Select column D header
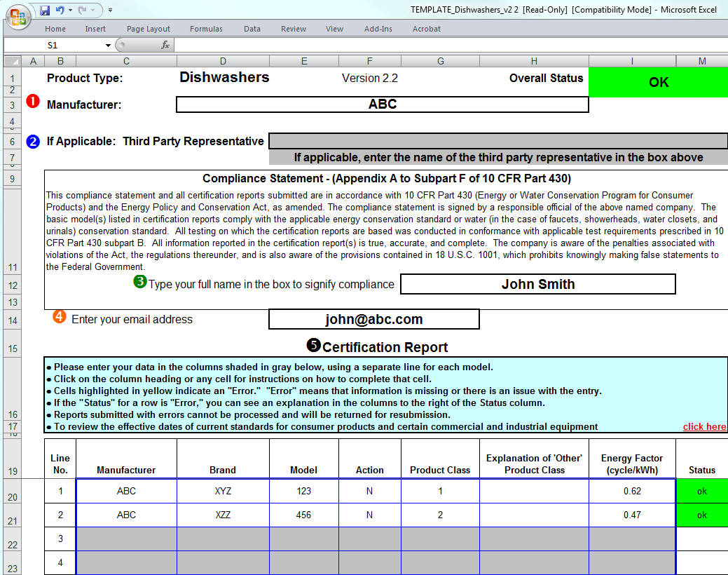The image size is (728, 575). point(223,61)
